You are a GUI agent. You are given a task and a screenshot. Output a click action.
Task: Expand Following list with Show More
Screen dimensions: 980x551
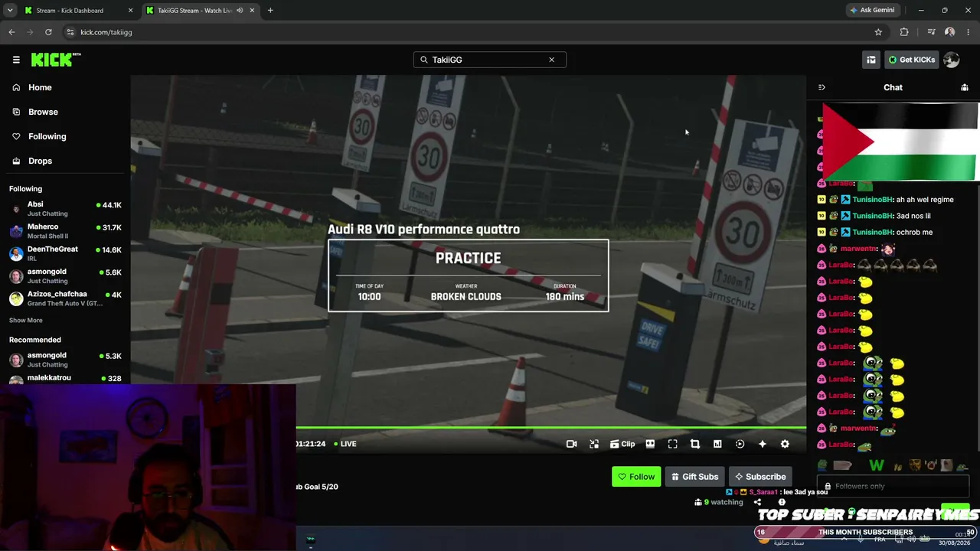tap(26, 320)
